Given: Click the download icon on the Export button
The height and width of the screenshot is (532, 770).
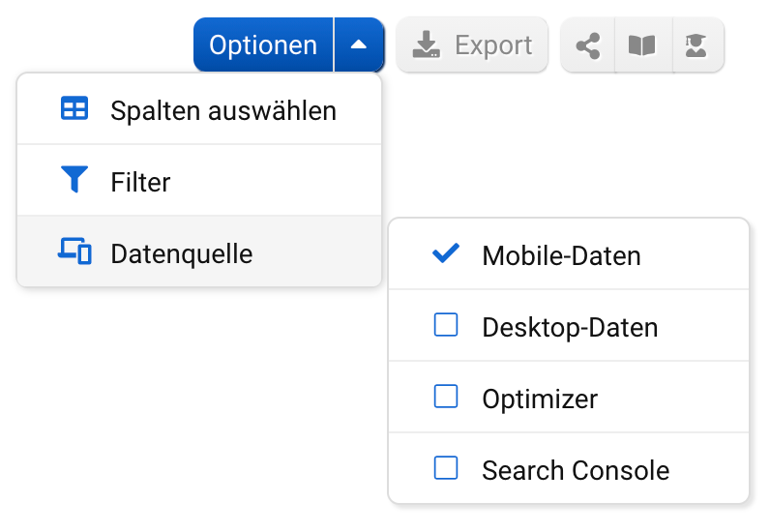Looking at the screenshot, I should [426, 44].
